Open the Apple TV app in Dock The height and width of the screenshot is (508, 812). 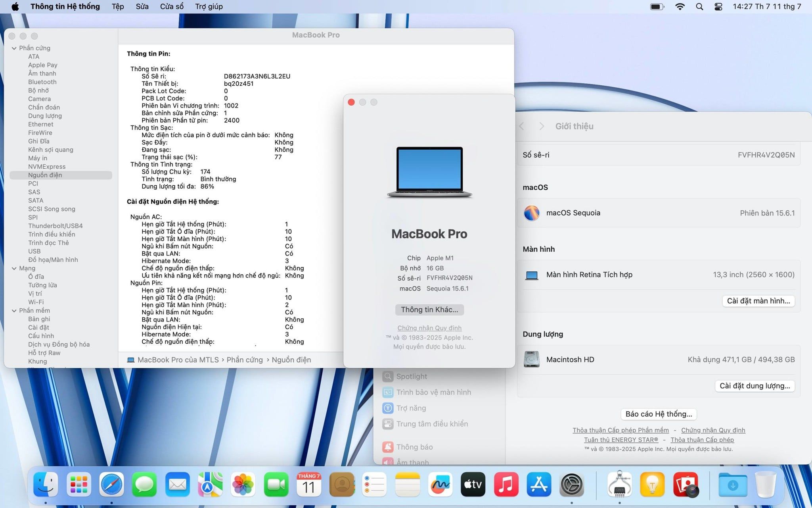pos(473,485)
